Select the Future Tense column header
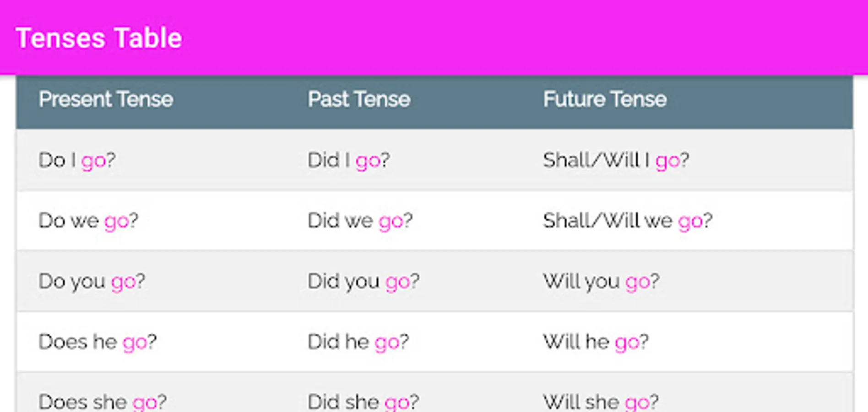 coord(605,99)
